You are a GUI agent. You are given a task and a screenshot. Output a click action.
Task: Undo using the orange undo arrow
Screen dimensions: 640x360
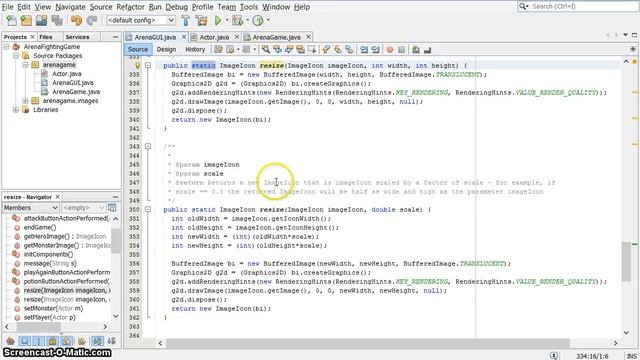(76, 20)
